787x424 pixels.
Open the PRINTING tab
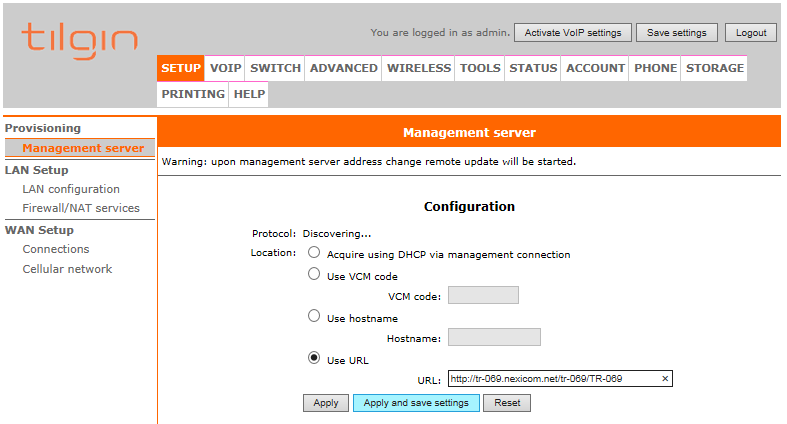tap(193, 94)
